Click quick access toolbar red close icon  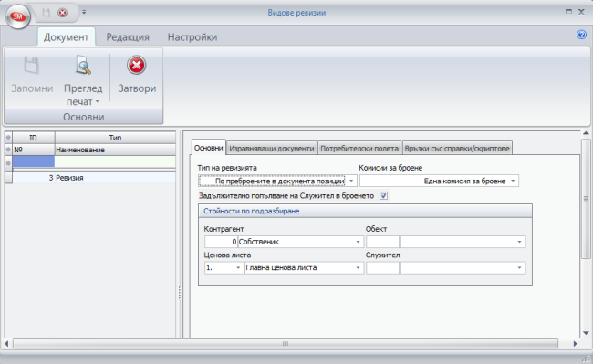[x=62, y=13]
